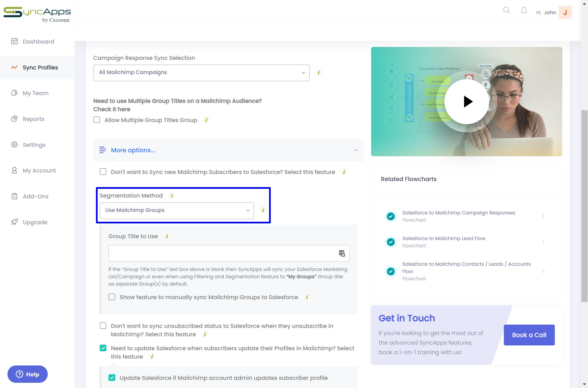
Task: Show info for Group Title to Use
Action: [167, 236]
